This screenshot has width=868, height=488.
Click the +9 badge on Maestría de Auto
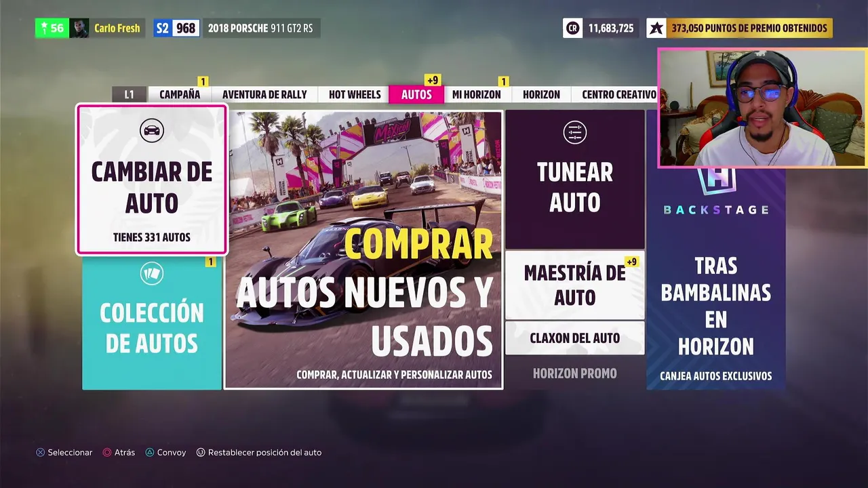[631, 262]
